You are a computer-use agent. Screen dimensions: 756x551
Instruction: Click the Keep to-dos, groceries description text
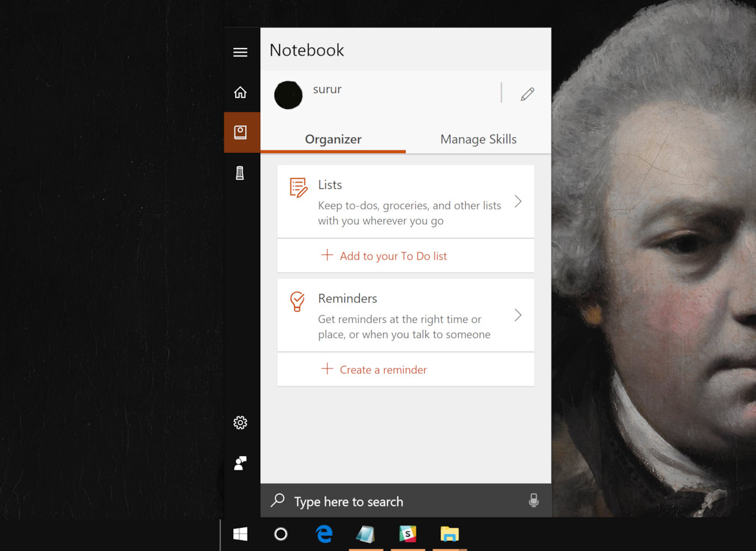click(x=409, y=213)
